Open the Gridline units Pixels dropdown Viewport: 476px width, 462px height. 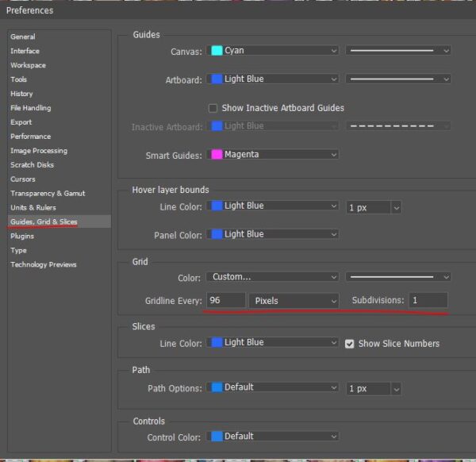[x=294, y=301]
